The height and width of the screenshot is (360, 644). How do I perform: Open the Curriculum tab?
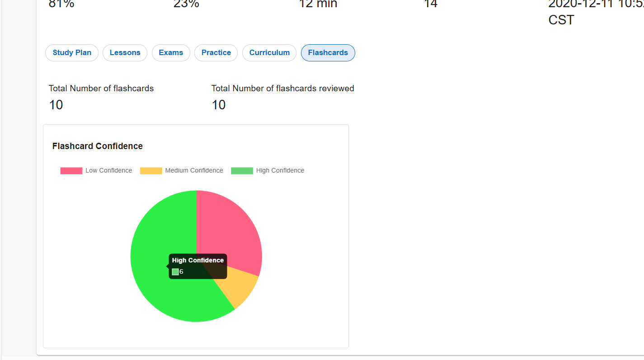pos(269,53)
